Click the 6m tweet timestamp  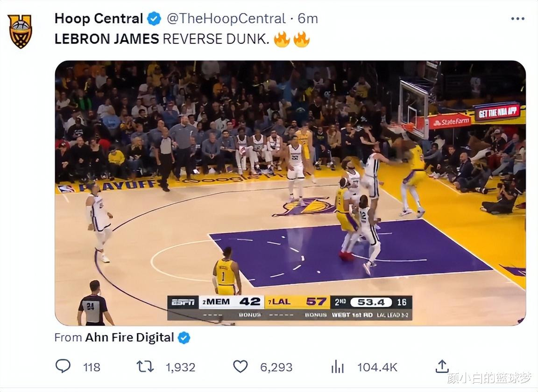[308, 19]
